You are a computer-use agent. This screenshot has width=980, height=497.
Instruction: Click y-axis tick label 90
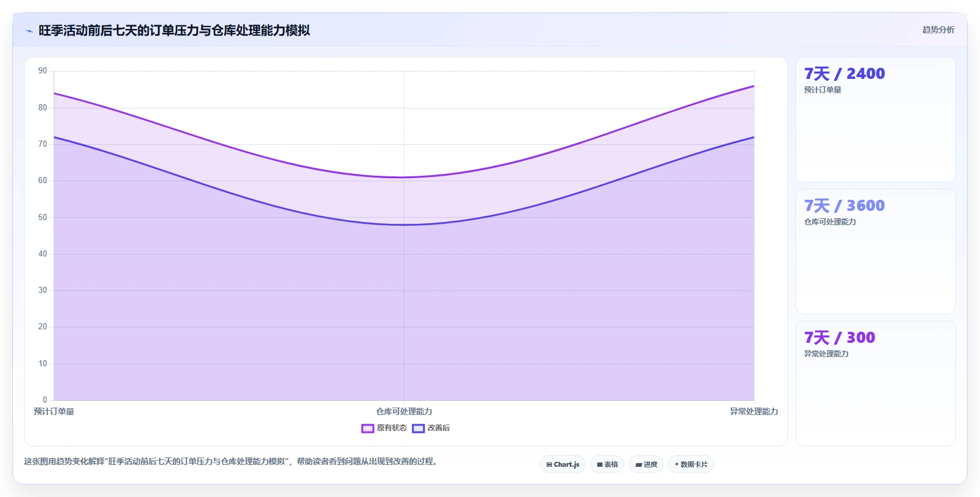[43, 71]
